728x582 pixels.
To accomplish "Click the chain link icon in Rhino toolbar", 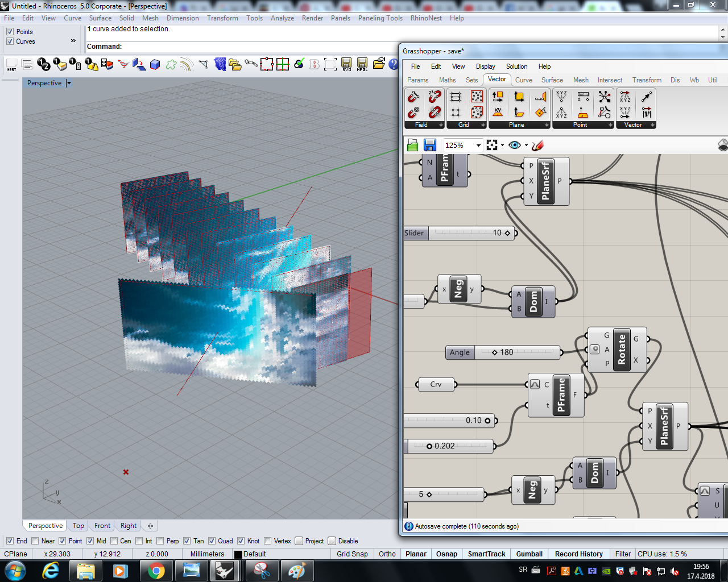I will (251, 64).
